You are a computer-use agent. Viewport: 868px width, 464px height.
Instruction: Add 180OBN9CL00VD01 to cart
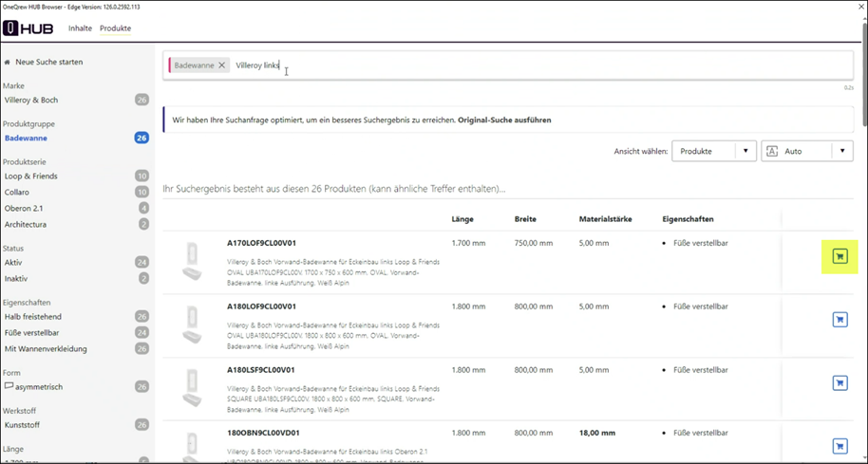click(x=840, y=446)
